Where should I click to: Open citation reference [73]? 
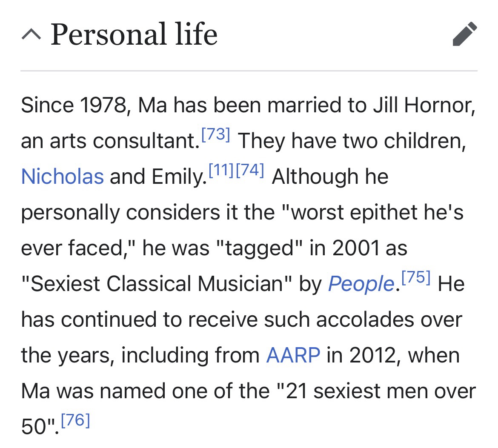point(215,135)
